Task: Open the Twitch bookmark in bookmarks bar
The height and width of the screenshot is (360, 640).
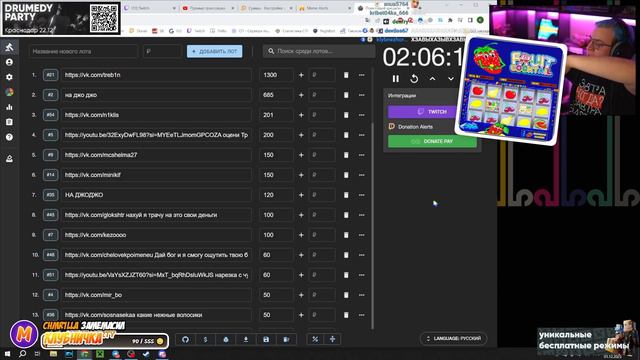Action: pos(196,31)
